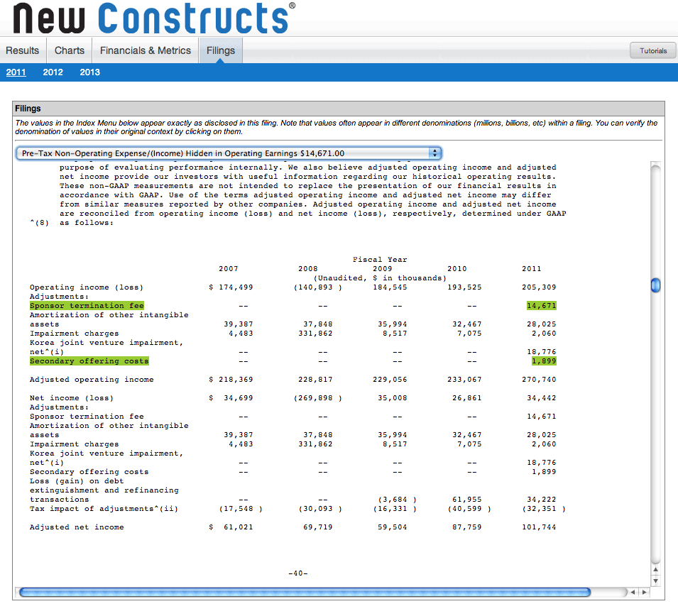
Task: Select the Filings tab
Action: coord(221,50)
